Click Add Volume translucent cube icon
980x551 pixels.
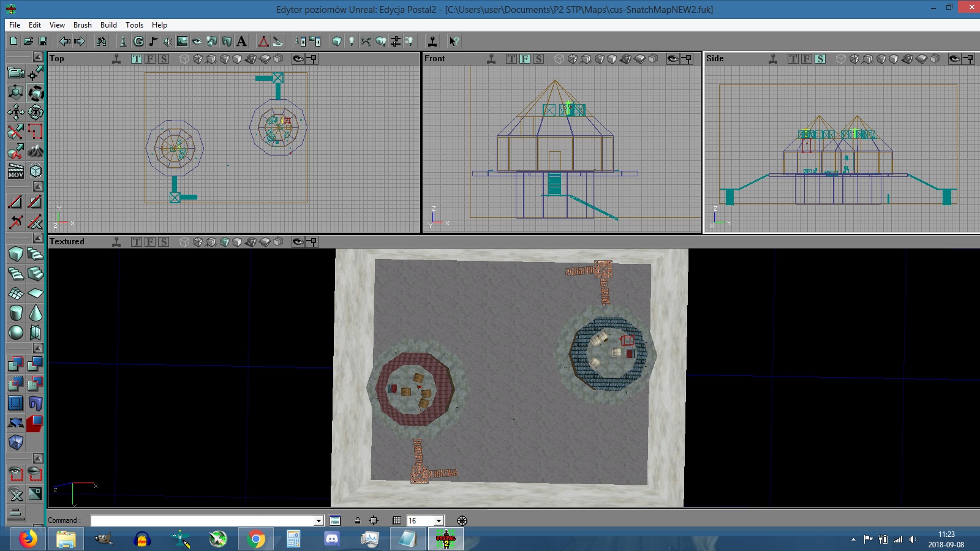16,443
